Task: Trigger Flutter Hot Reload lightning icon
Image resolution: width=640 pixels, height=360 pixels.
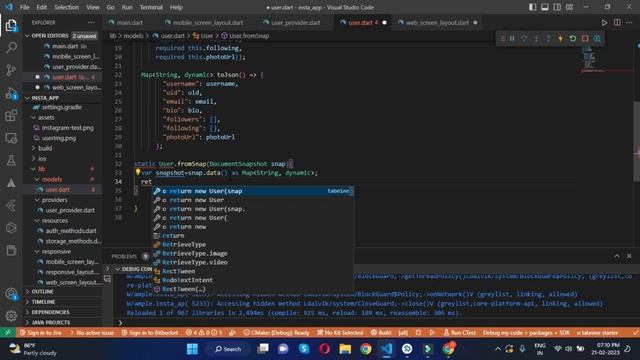Action: coord(560,38)
